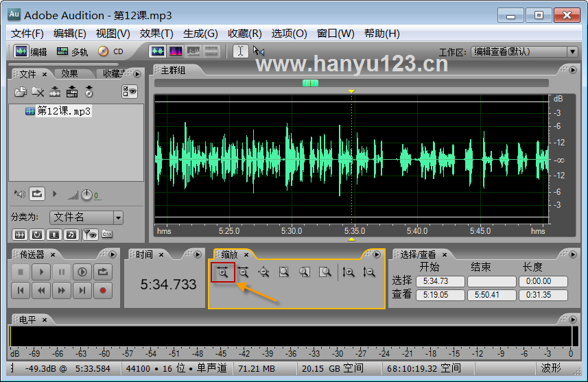
Task: Open 传送器 panel options menu arrow
Action: click(113, 254)
